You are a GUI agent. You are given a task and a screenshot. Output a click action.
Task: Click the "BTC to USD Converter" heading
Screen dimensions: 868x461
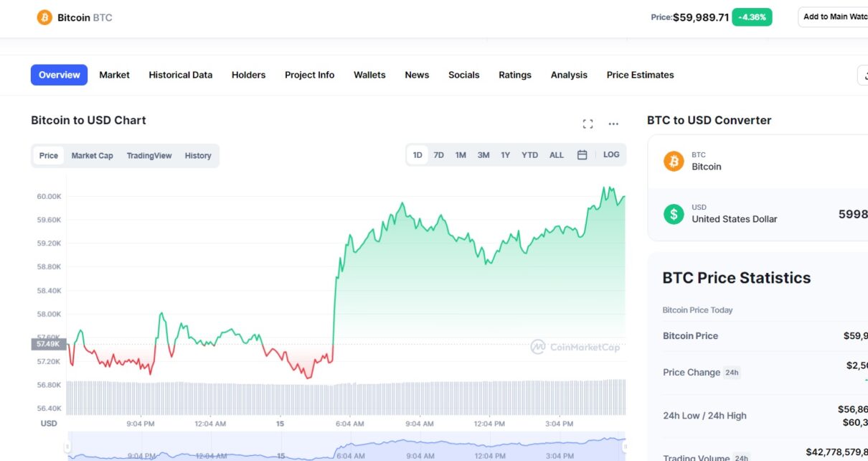click(x=709, y=121)
